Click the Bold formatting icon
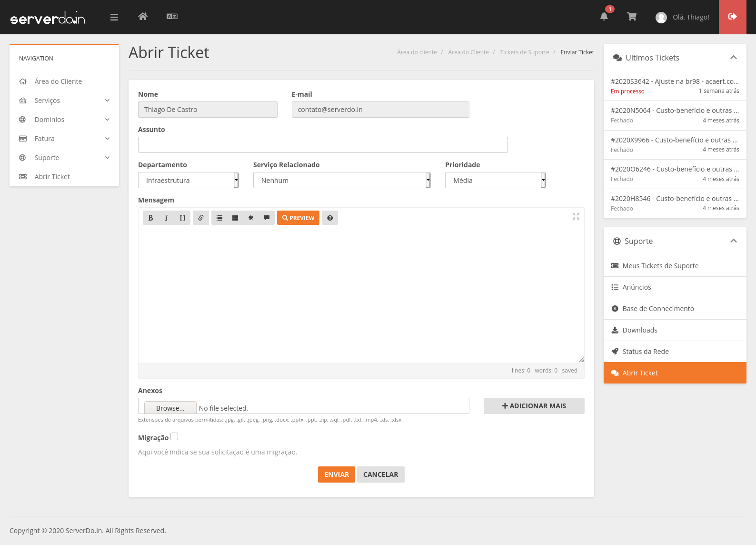The image size is (756, 545). [x=150, y=218]
